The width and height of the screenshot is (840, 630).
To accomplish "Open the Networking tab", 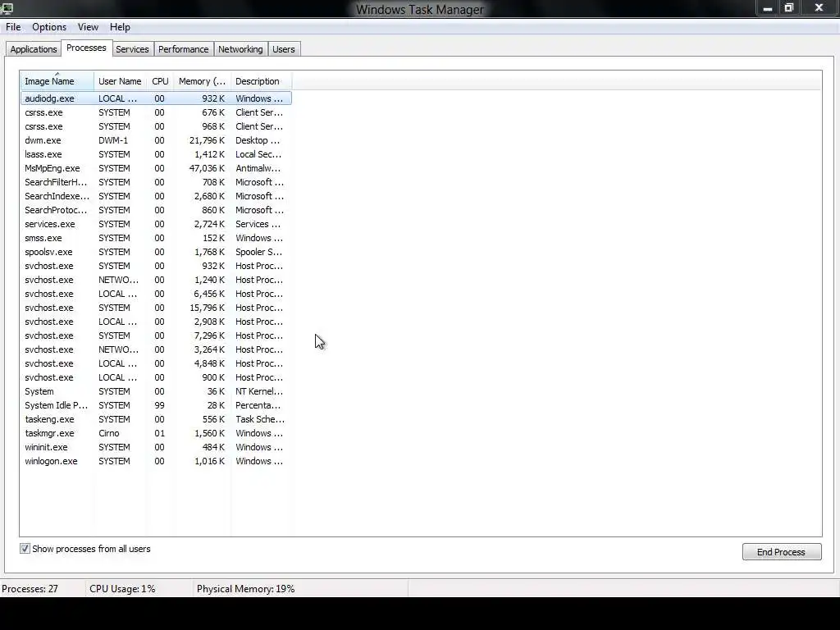I will point(240,49).
